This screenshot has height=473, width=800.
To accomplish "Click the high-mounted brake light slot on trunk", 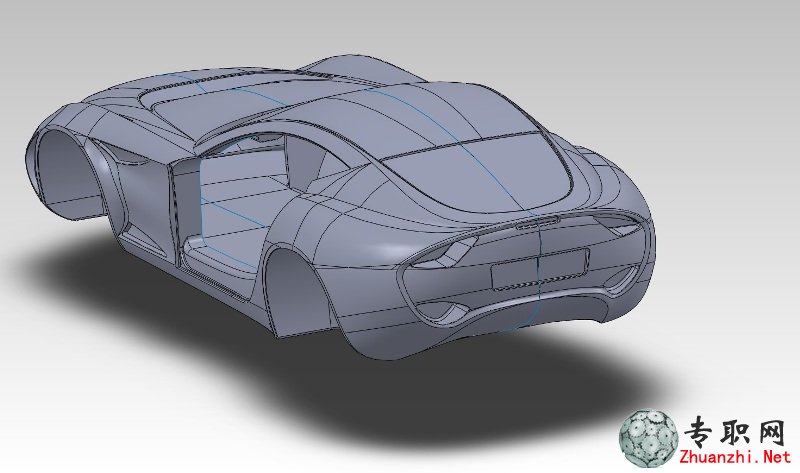I will tap(537, 222).
